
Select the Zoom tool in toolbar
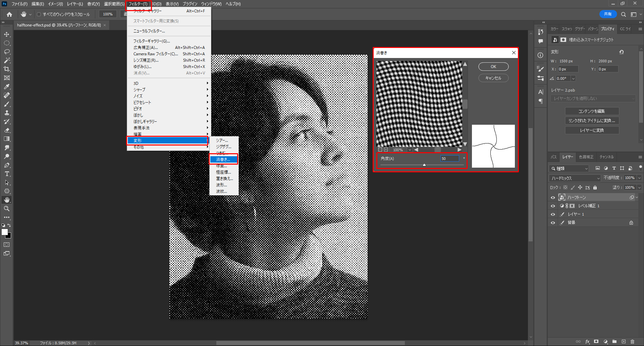[7, 209]
